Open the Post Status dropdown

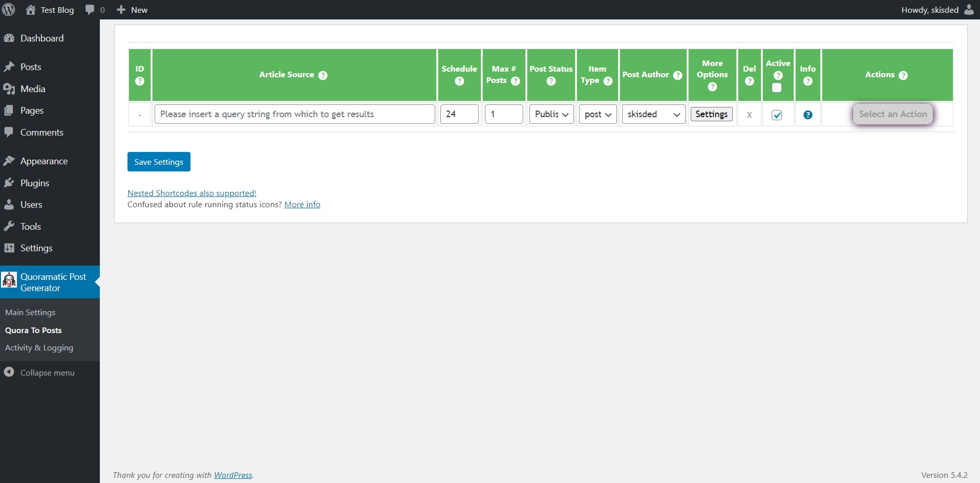coord(551,114)
